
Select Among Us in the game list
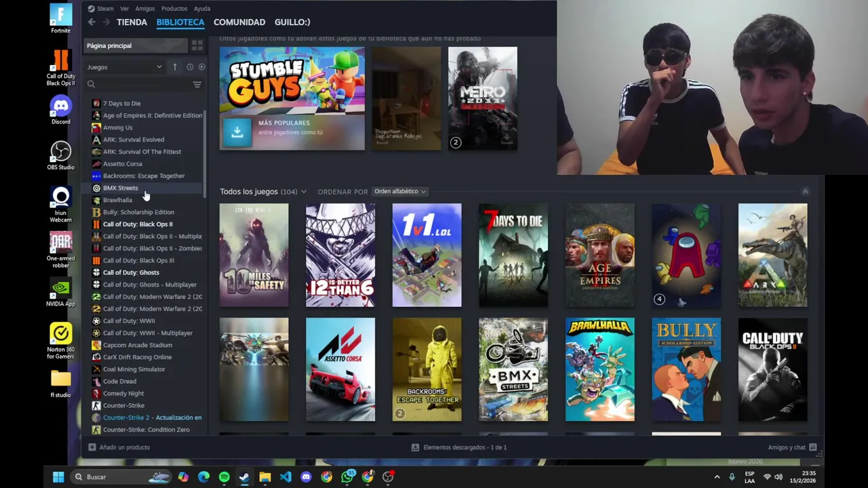coord(117,127)
